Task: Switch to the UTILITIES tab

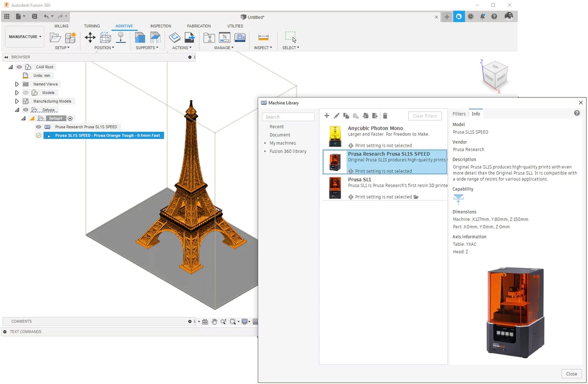Action: click(235, 26)
